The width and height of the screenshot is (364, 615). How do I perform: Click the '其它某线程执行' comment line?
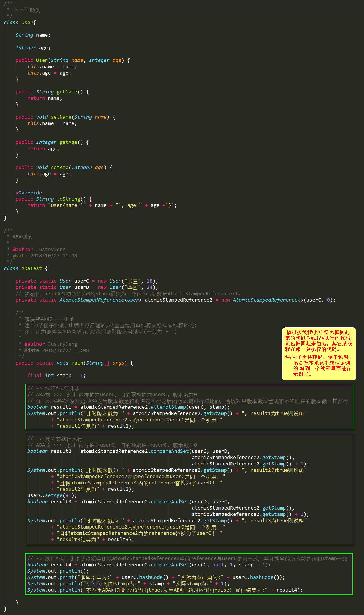(x=55, y=439)
